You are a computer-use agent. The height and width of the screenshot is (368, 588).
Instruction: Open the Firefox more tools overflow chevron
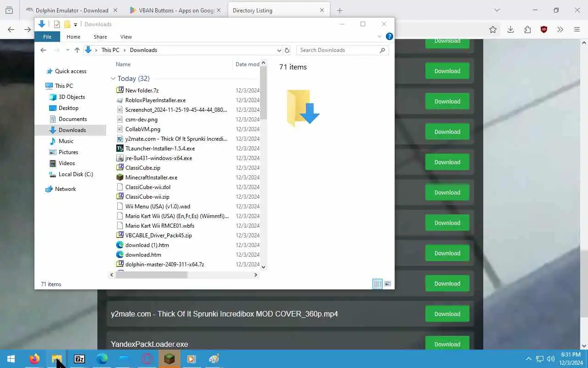[x=560, y=29]
